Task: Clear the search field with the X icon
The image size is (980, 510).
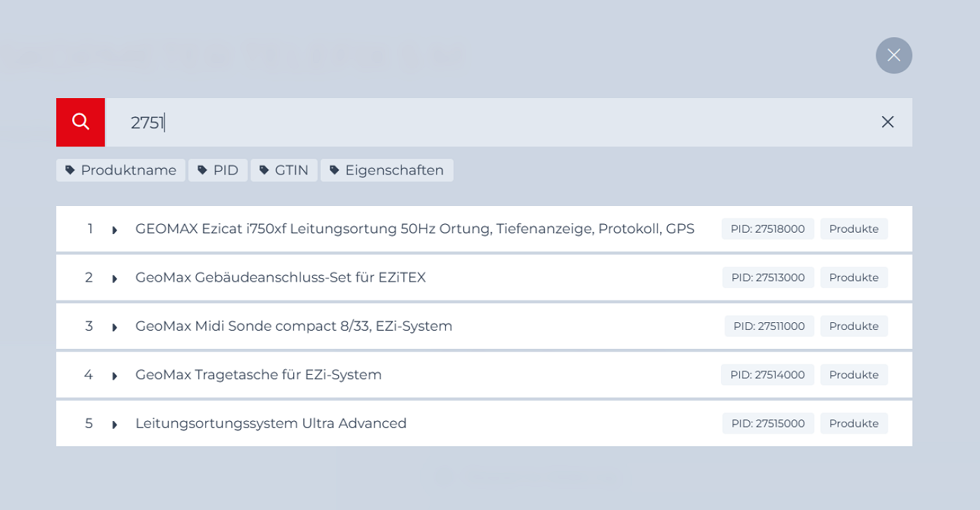Action: (x=888, y=122)
